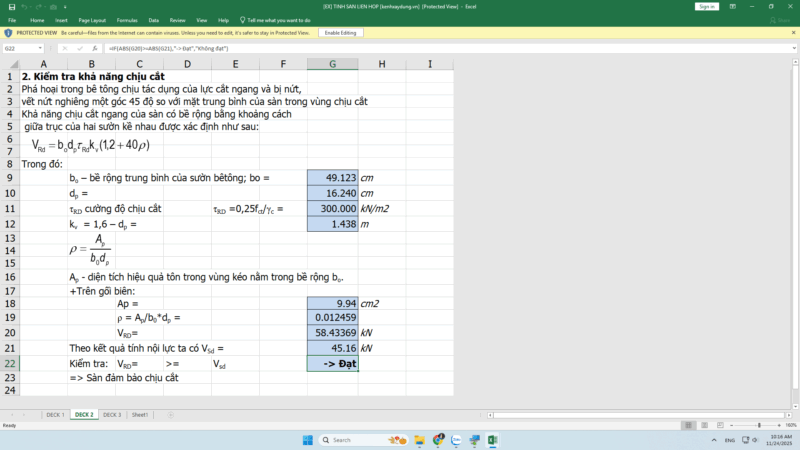This screenshot has width=800, height=450.
Task: Select the DECK 1 sheet tab
Action: [x=55, y=414]
